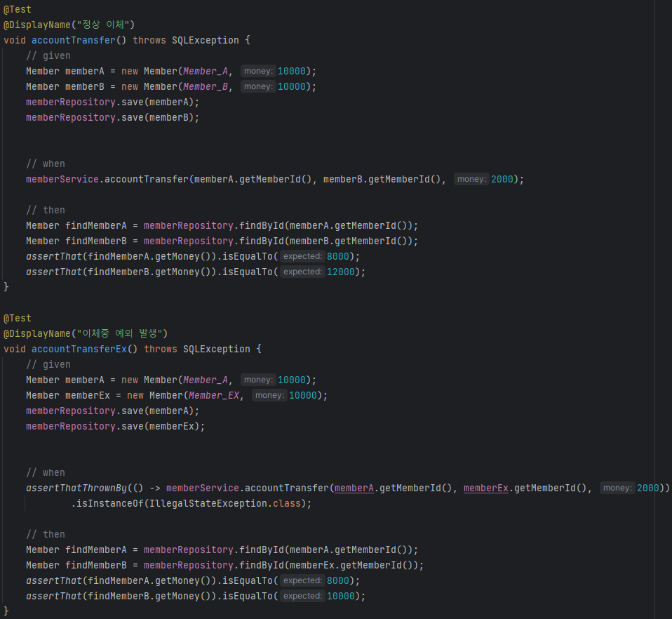This screenshot has height=619, width=672.
Task: Click memberRepository.save(memberEx) line
Action: pos(115,426)
